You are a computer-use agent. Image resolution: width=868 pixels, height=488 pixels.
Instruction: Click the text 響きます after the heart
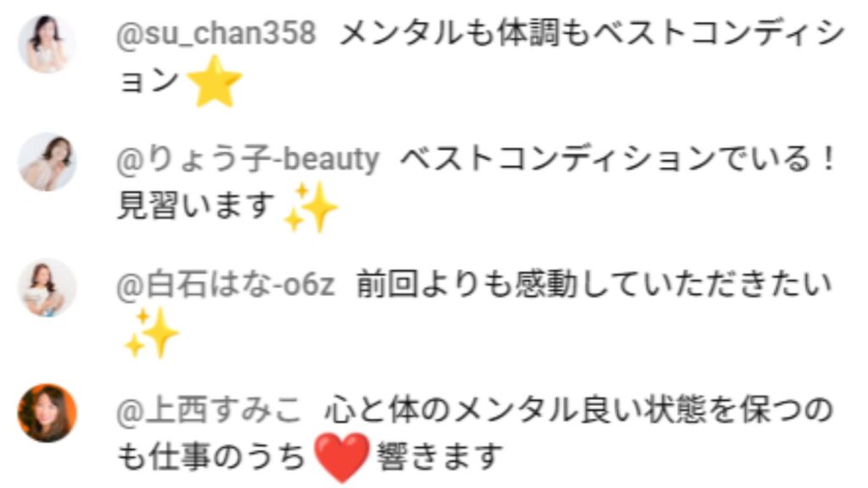pos(440,457)
